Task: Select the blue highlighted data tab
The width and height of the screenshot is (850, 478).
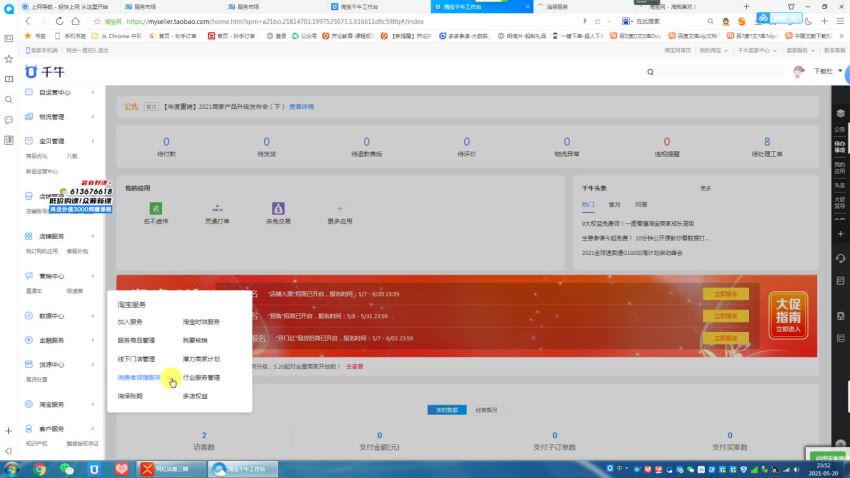Action: pos(447,410)
